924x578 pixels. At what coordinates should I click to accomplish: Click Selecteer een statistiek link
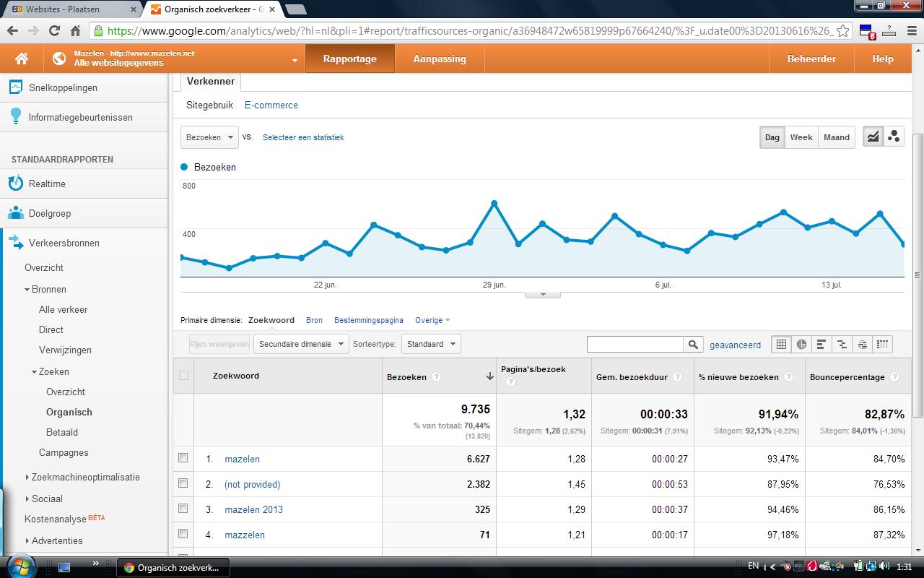(303, 137)
